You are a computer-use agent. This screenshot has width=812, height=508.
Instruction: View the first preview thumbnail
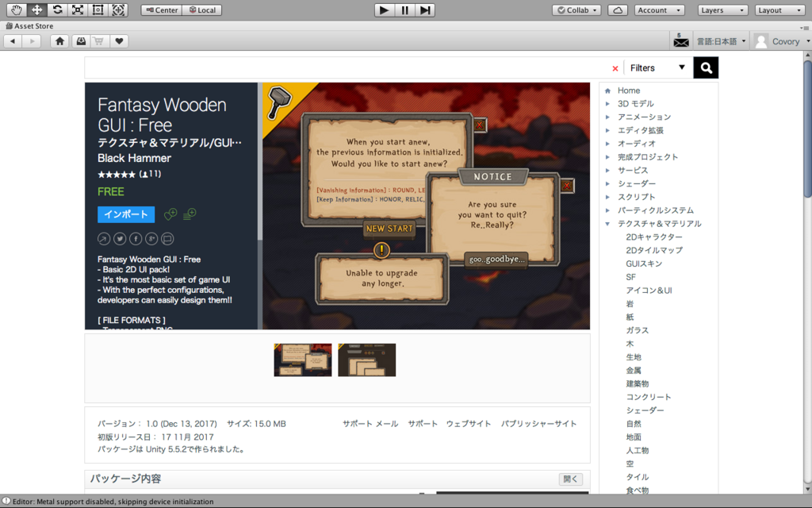303,360
